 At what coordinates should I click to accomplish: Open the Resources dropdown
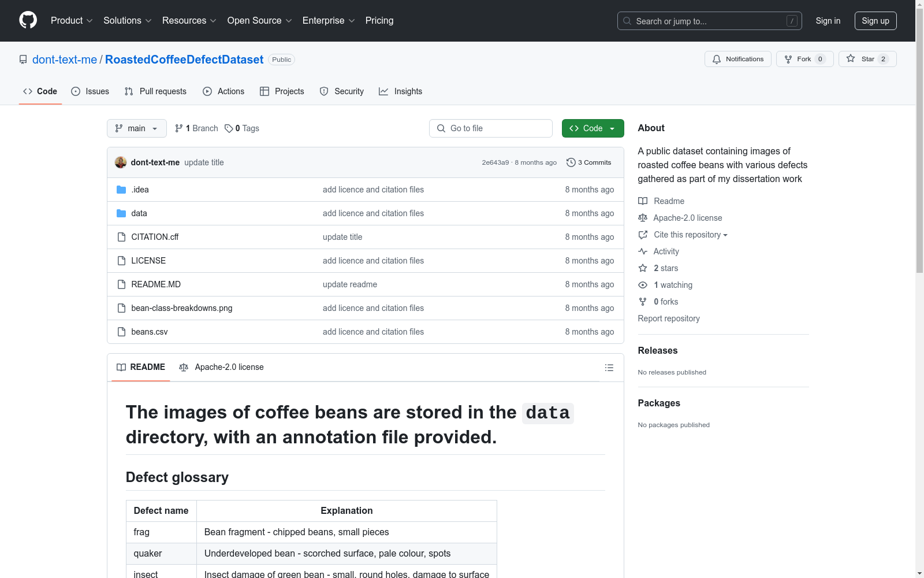[x=189, y=21]
